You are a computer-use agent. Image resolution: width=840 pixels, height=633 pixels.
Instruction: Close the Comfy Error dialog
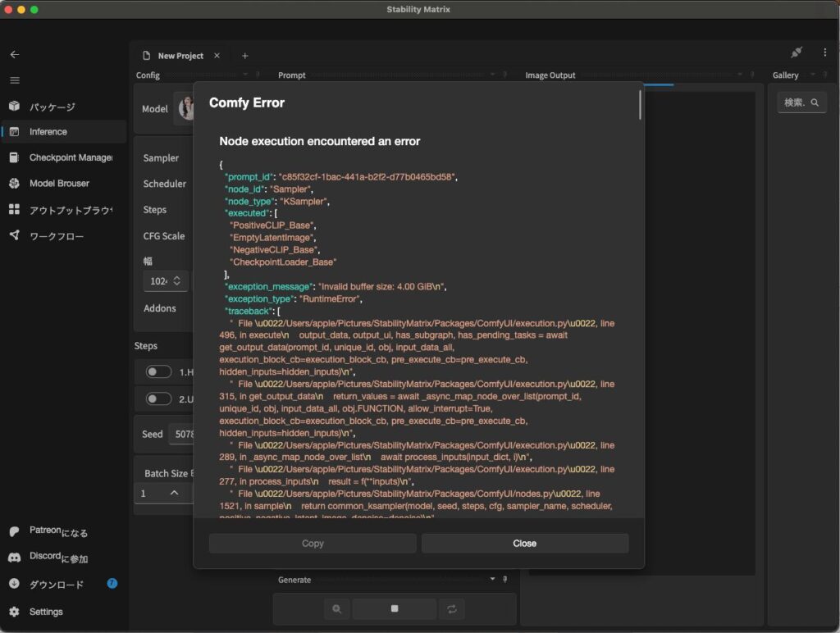point(524,544)
